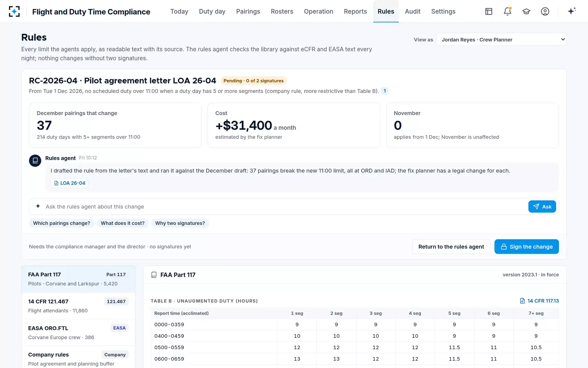588x368 pixels.
Task: Choose the Which pairings change? suggestion
Action: pyautogui.click(x=62, y=223)
